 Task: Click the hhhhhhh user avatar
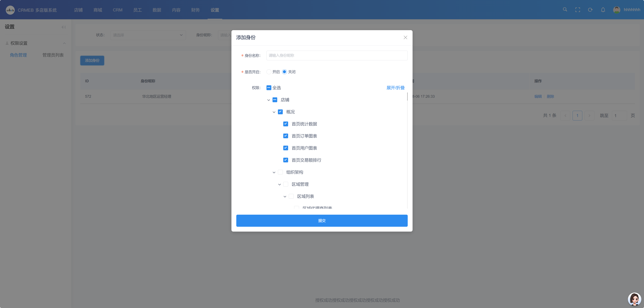pos(616,10)
